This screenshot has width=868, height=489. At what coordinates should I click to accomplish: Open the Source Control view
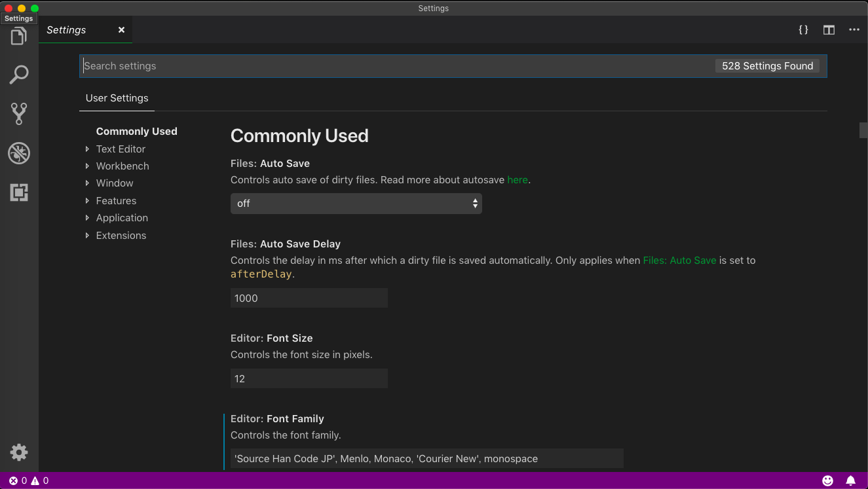coord(19,114)
